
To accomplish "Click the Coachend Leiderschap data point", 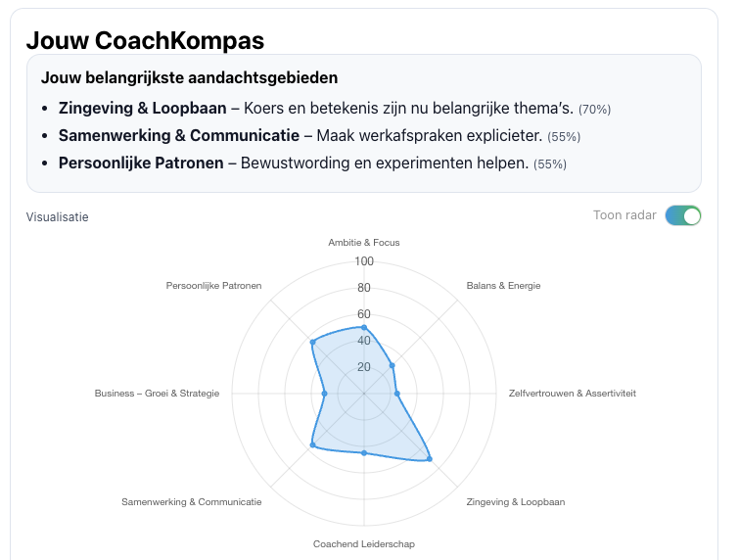I will [364, 452].
